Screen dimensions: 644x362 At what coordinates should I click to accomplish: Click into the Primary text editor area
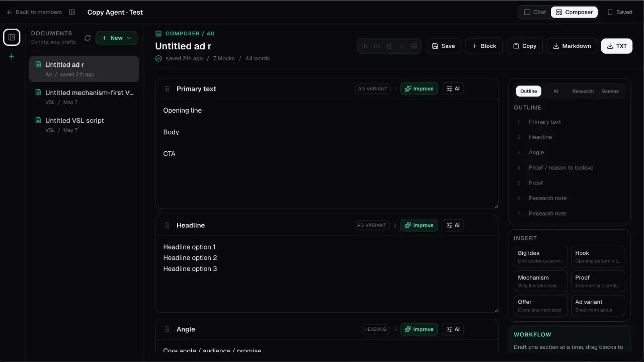click(327, 153)
